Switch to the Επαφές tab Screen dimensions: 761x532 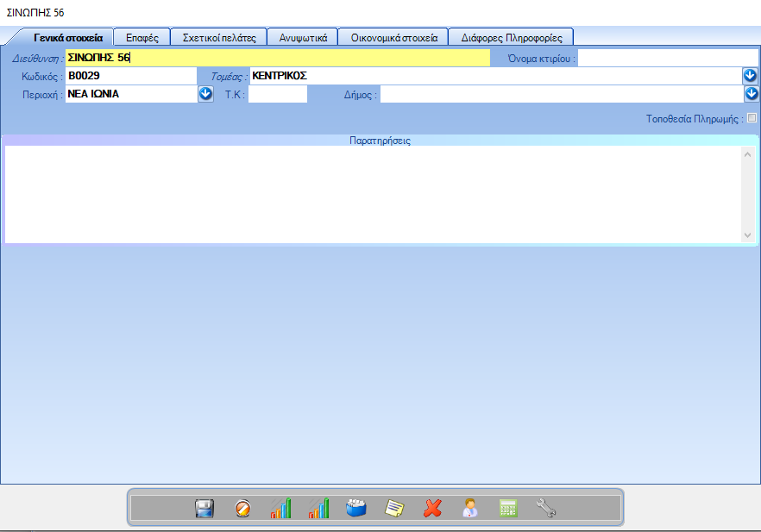pyautogui.click(x=142, y=38)
